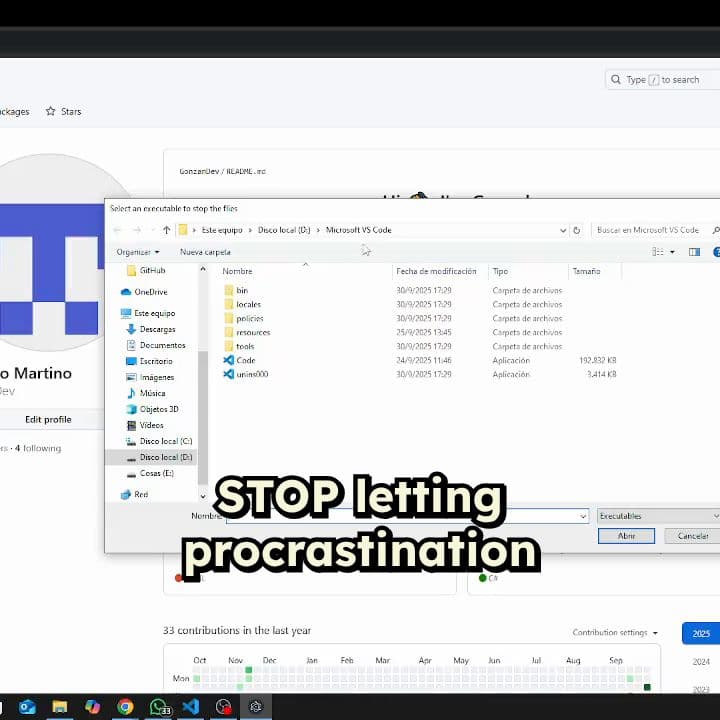This screenshot has height=720, width=720.
Task: Click the 4 following link
Action: (38, 448)
